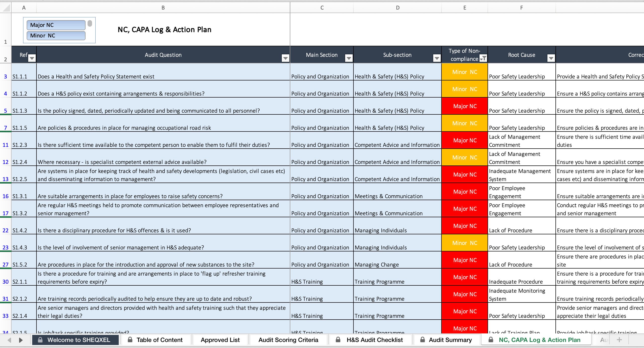Viewport: 644px width, 348px height.
Task: Open the Audit Question filter dropdown
Action: click(286, 58)
